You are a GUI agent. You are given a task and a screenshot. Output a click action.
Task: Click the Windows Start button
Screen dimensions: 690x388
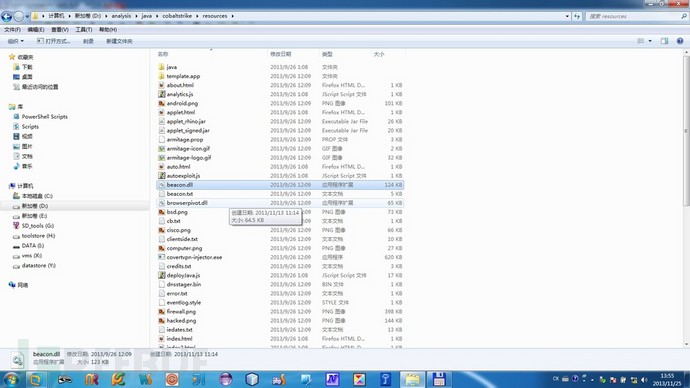[11, 379]
